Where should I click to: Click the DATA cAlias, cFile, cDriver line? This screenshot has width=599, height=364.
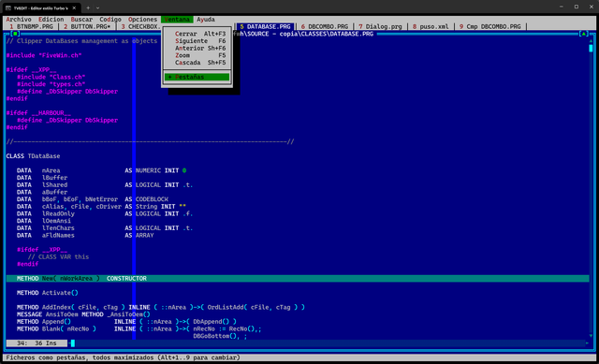101,207
